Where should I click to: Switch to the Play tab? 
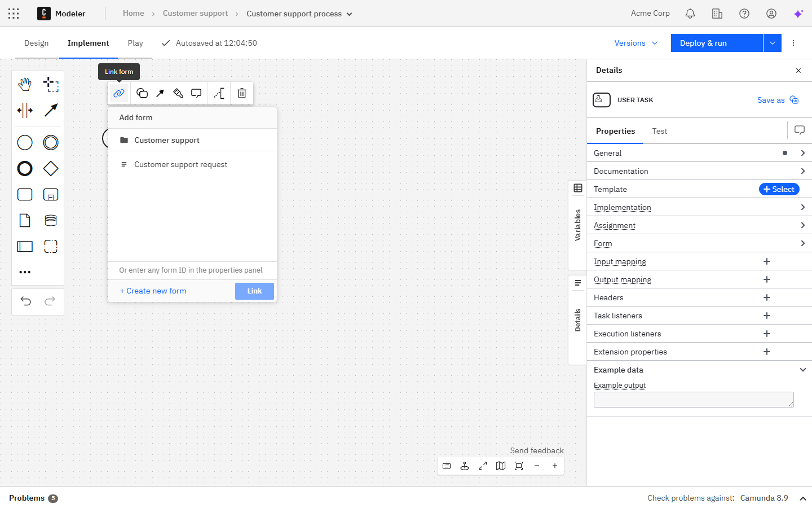click(135, 43)
